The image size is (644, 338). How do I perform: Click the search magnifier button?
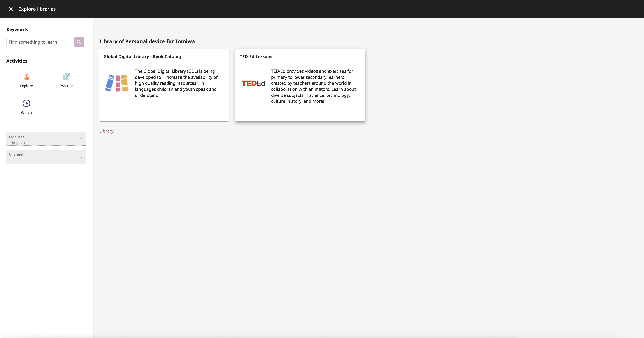click(79, 42)
